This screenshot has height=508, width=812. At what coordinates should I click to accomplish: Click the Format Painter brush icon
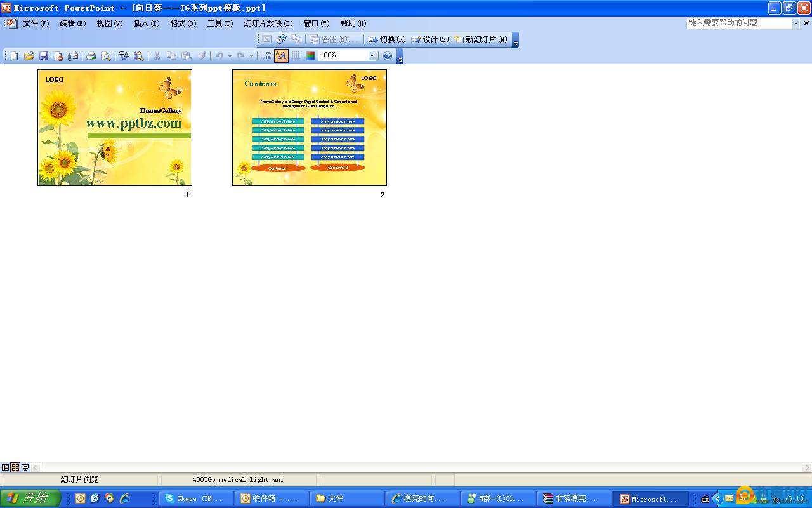[201, 56]
